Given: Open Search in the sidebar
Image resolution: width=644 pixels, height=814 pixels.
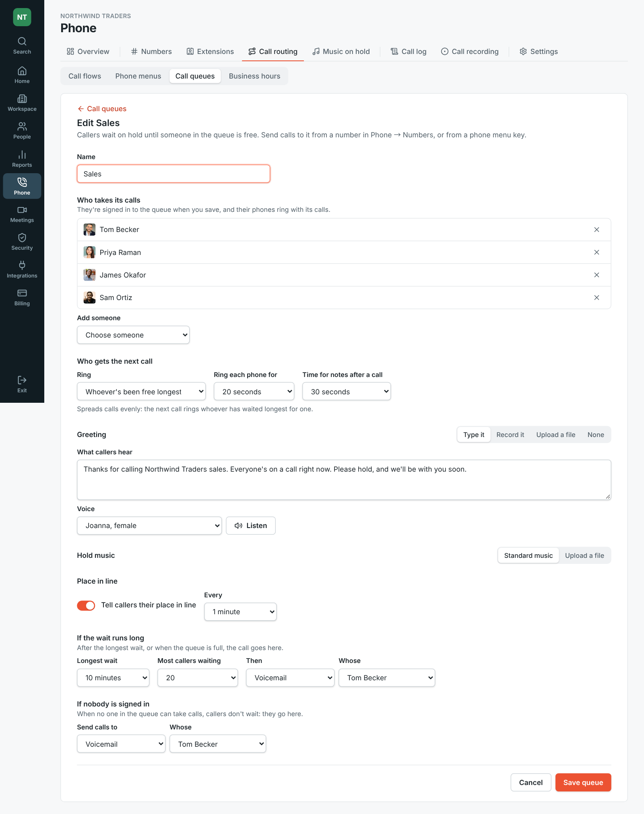Looking at the screenshot, I should click(x=22, y=46).
